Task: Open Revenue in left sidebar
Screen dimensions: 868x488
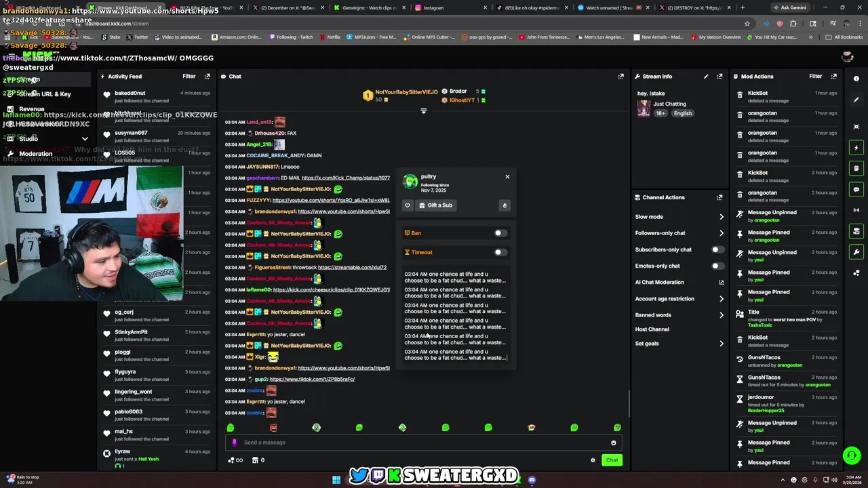Action: point(31,109)
